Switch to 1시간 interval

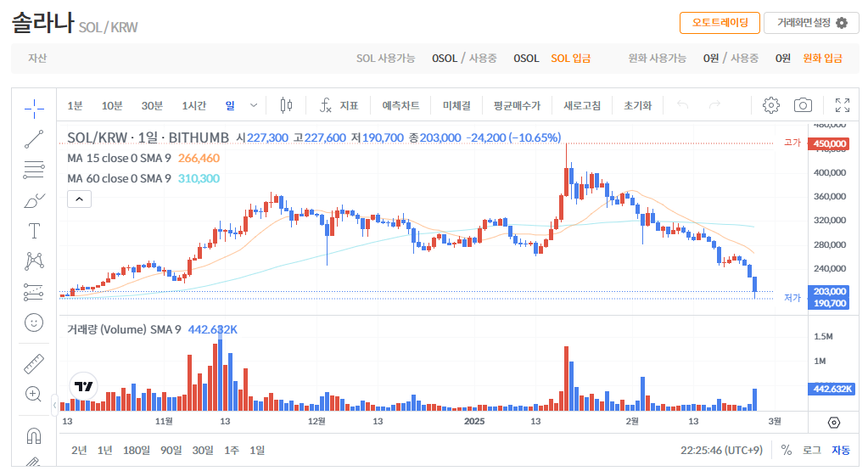coord(193,106)
